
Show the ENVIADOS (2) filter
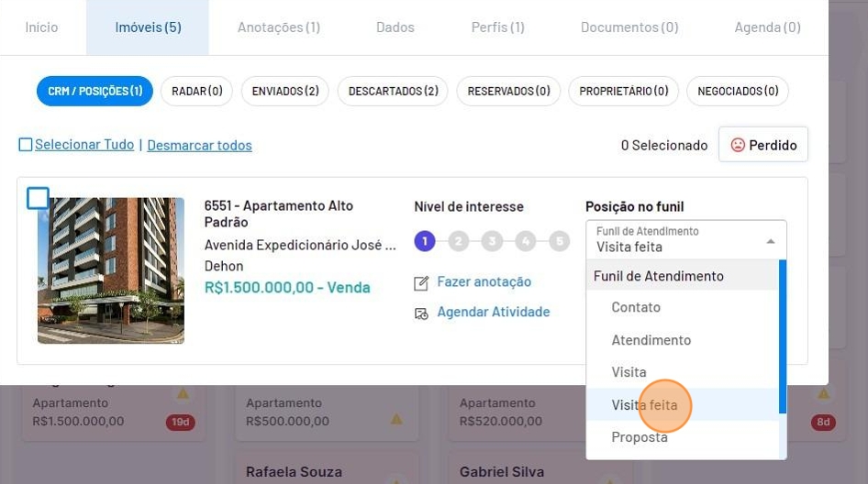point(285,91)
